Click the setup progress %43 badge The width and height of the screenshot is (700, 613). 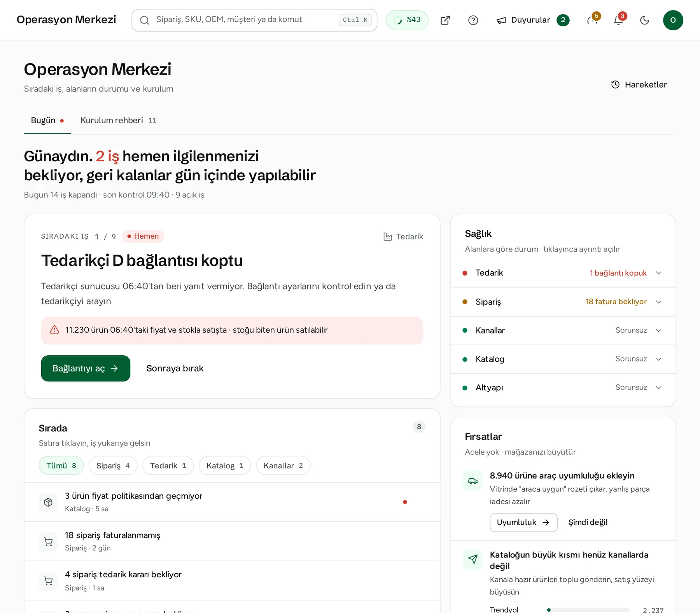407,20
